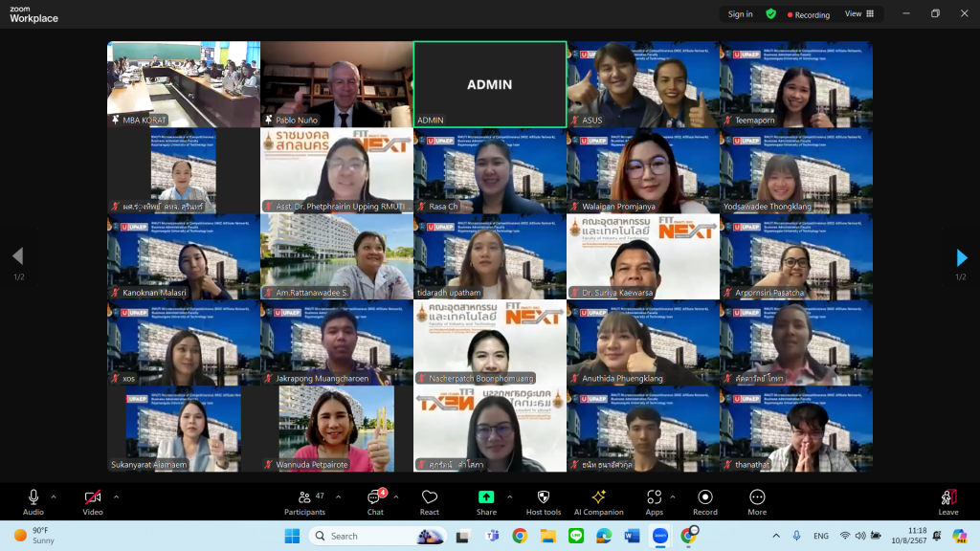The height and width of the screenshot is (551, 980).
Task: Open the More options icon
Action: click(757, 497)
